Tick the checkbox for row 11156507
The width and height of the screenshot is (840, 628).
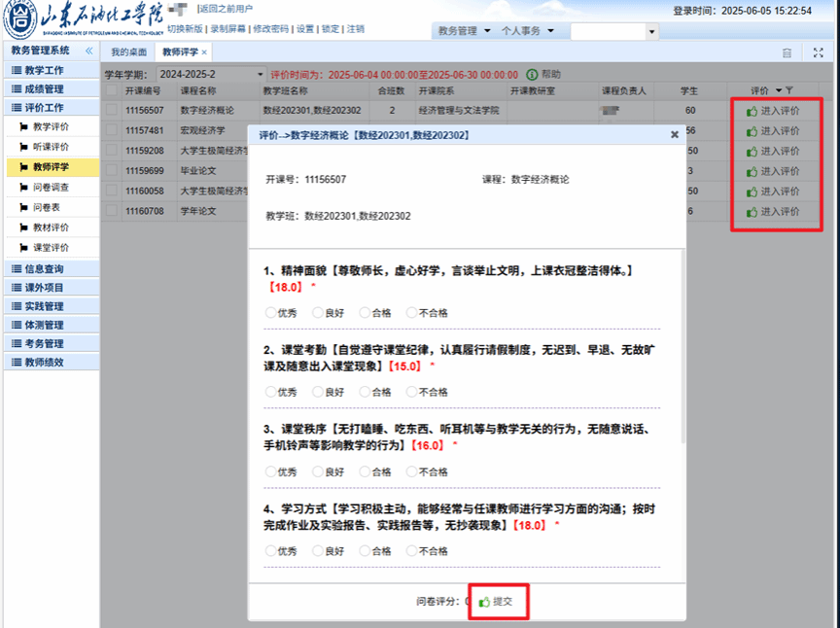click(x=112, y=110)
